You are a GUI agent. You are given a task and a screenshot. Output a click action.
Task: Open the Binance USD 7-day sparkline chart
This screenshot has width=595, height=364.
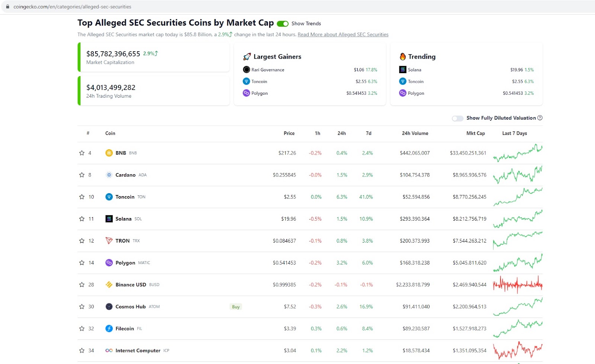518,285
